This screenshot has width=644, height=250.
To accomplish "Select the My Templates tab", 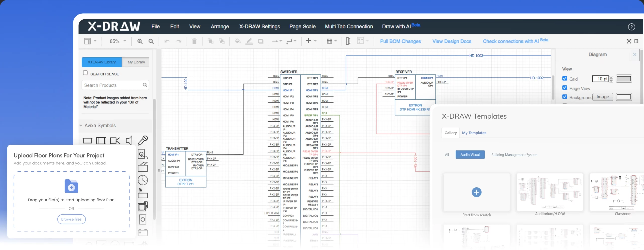I will [x=474, y=133].
